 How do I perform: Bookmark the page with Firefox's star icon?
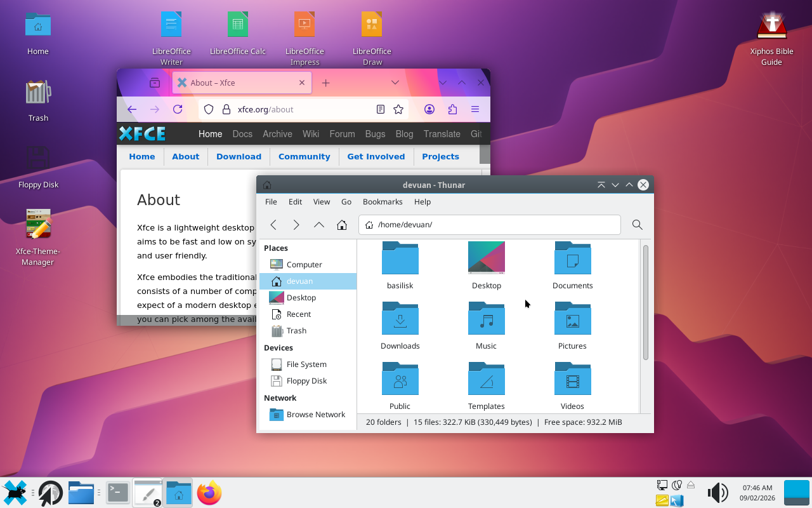pos(398,109)
